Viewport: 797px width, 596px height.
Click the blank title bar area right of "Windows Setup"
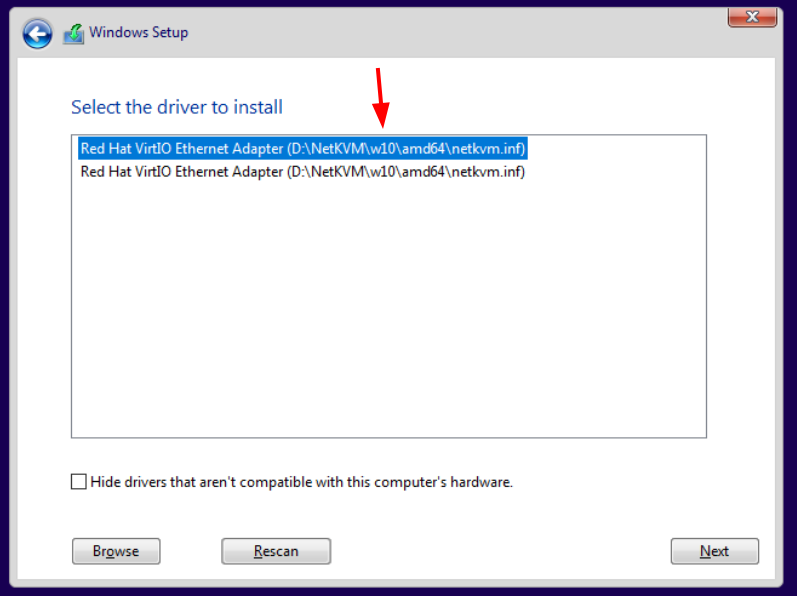450,32
